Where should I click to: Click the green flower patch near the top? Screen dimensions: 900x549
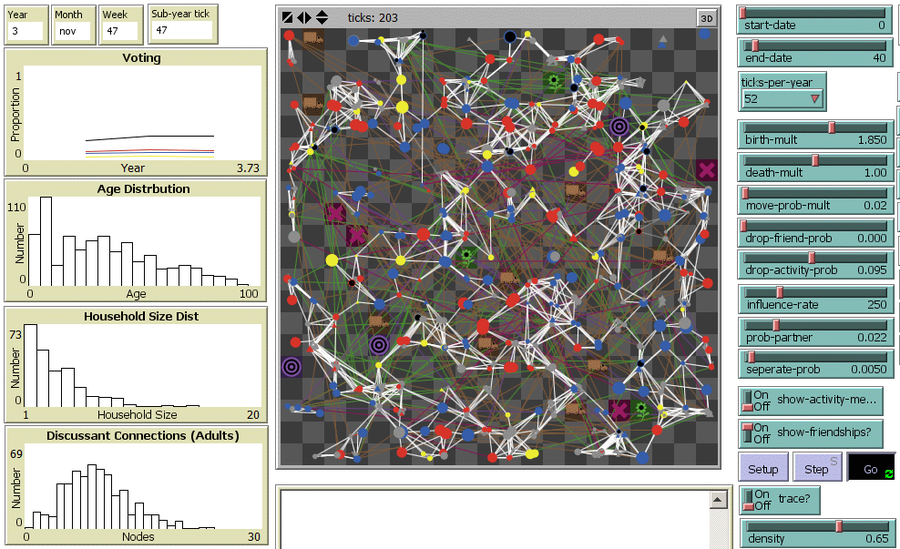point(554,81)
